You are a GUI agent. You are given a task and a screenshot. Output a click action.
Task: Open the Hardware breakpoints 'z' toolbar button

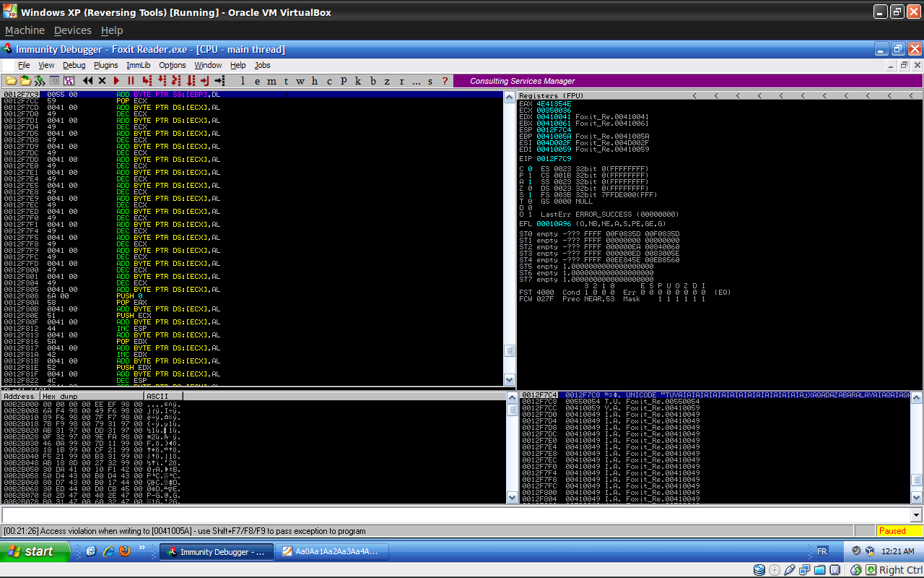click(x=387, y=81)
